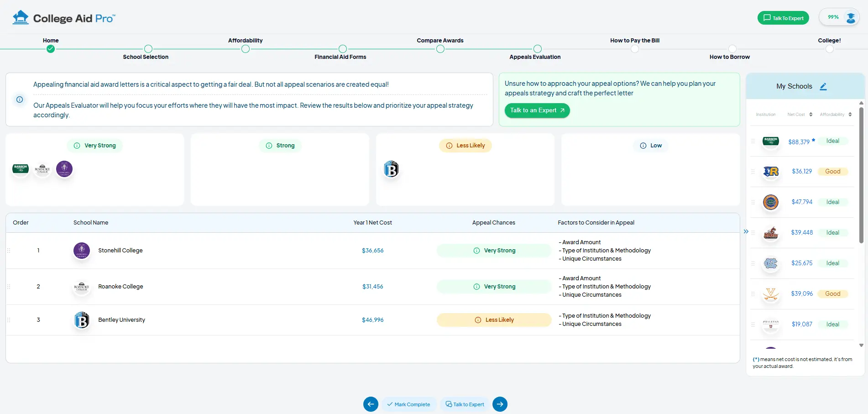The image size is (868, 414).
Task: Click Year 1 Net Cost column header
Action: pyautogui.click(x=372, y=223)
